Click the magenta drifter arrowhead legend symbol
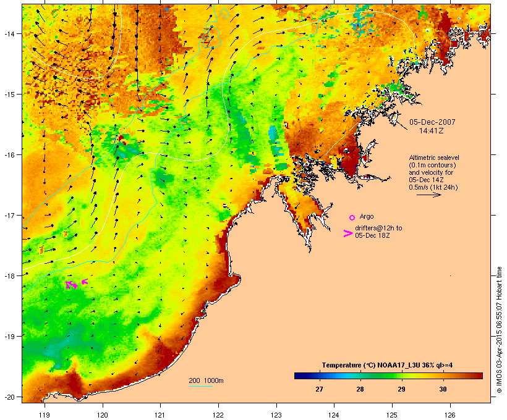 coord(348,233)
